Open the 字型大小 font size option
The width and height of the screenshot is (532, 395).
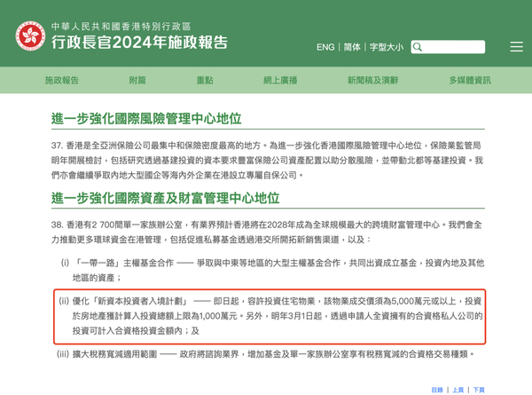[387, 47]
